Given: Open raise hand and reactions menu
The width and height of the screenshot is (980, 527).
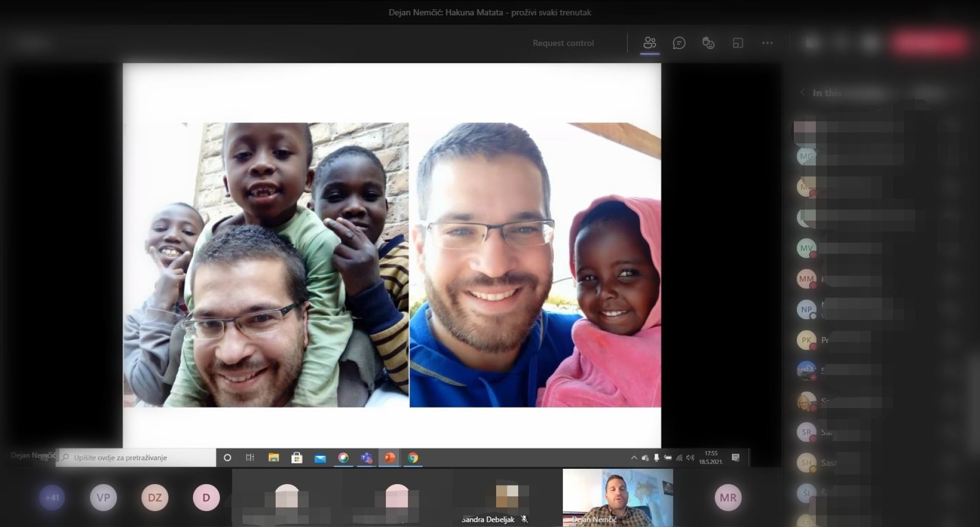Looking at the screenshot, I should pos(708,43).
